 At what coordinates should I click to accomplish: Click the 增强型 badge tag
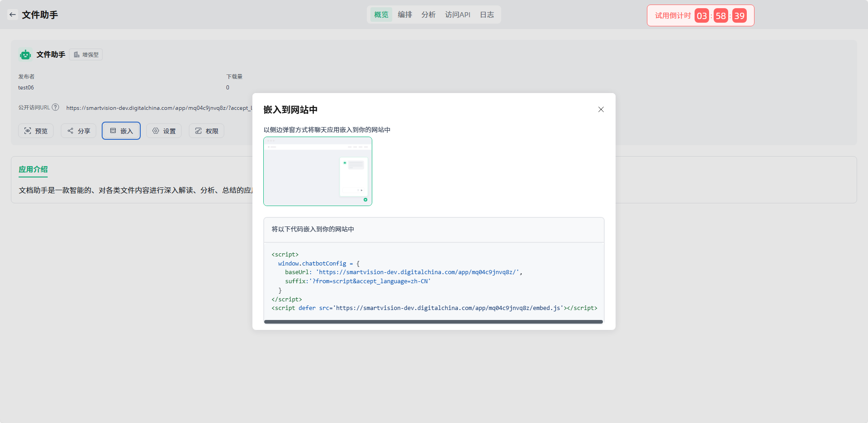click(86, 55)
